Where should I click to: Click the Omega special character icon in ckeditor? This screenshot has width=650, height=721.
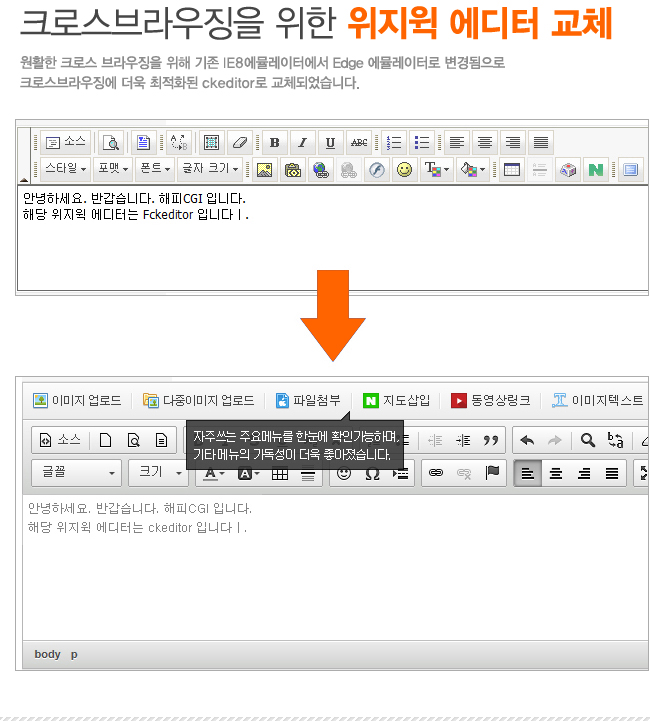pyautogui.click(x=372, y=474)
